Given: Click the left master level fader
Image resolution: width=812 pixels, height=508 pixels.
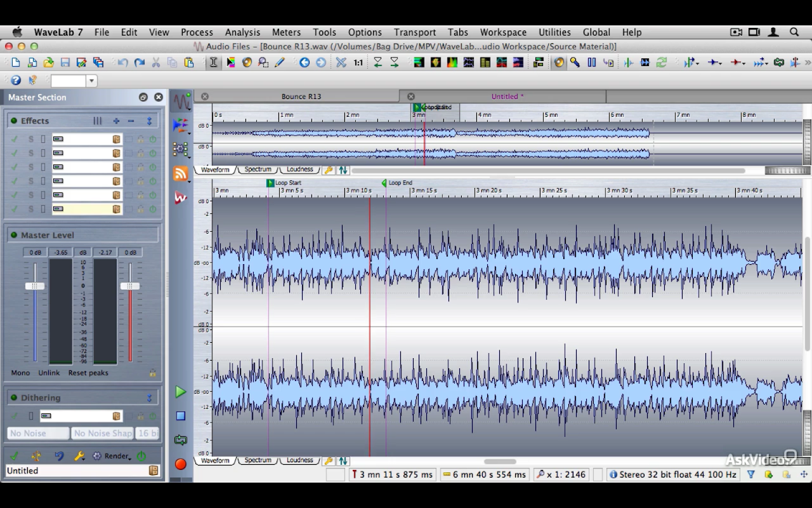Looking at the screenshot, I should (x=35, y=286).
